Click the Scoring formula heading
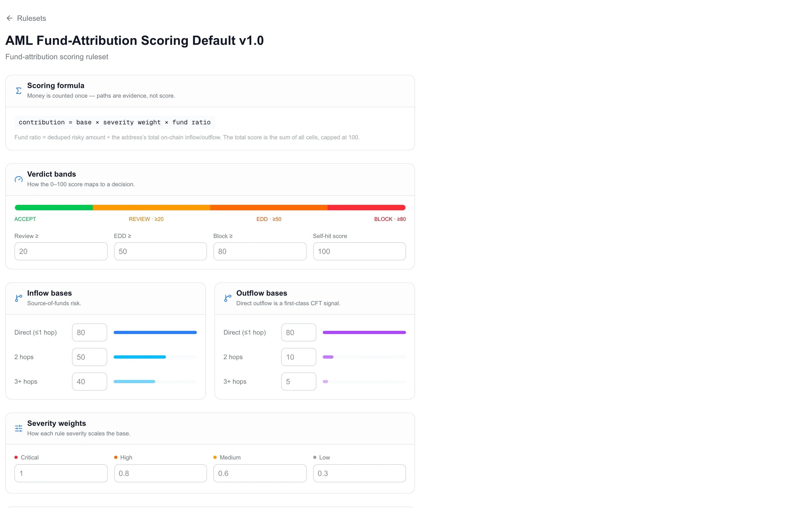Viewport: 812px width, 508px height. coord(56,85)
